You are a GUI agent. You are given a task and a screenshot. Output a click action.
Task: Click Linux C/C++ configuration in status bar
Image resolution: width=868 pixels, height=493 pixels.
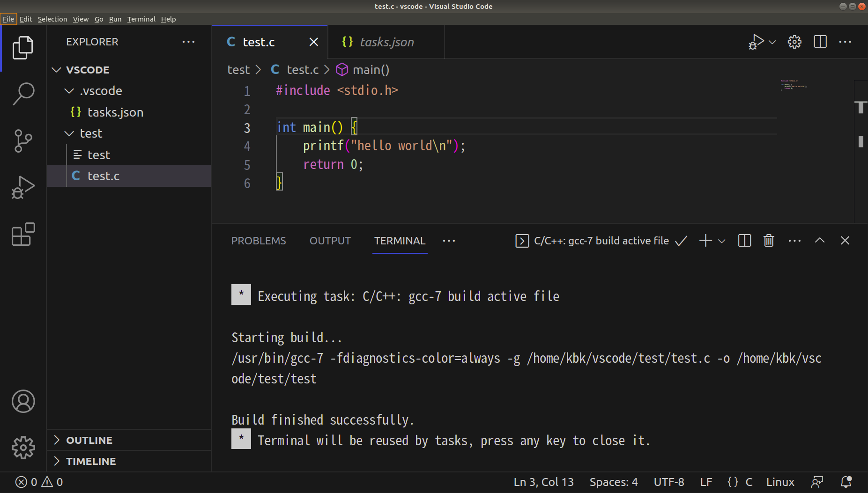tap(780, 482)
